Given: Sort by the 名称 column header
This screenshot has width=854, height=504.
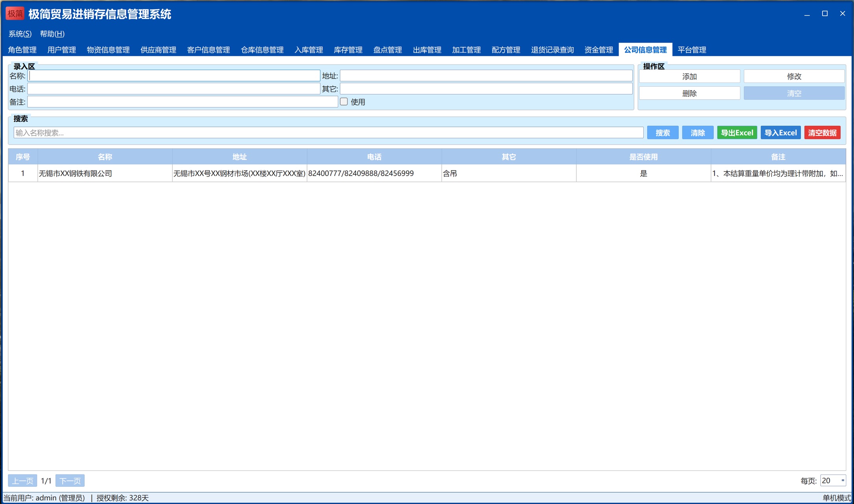Looking at the screenshot, I should pos(105,157).
